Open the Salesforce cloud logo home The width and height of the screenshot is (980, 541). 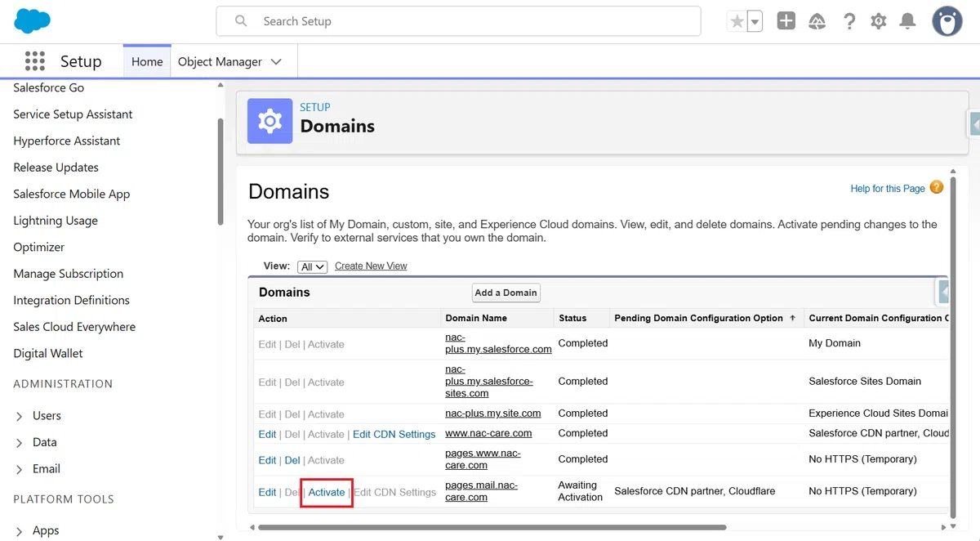[33, 21]
